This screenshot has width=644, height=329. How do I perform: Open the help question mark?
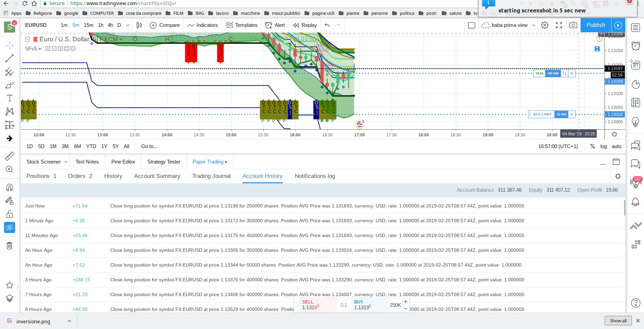(636, 303)
